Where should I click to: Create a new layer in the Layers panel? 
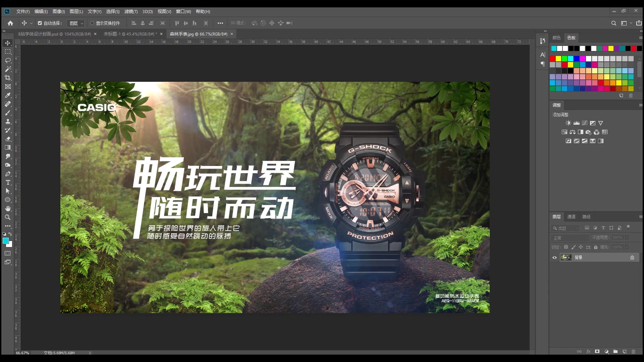624,352
